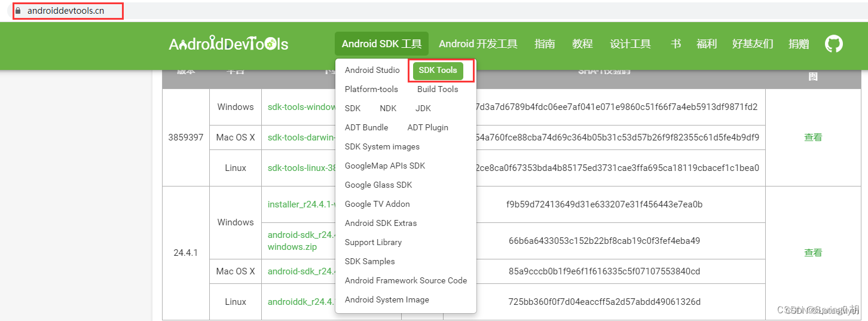This screenshot has width=868, height=321.
Task: Click the SHA-1 value 66b6a6433053c152b22bf8cab19c0f3fef4eba49
Action: pos(604,241)
